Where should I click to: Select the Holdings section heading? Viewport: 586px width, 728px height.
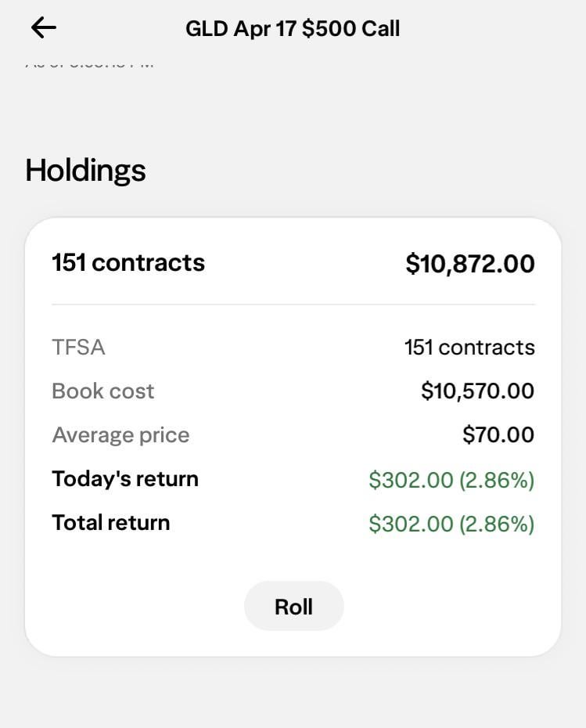(85, 170)
